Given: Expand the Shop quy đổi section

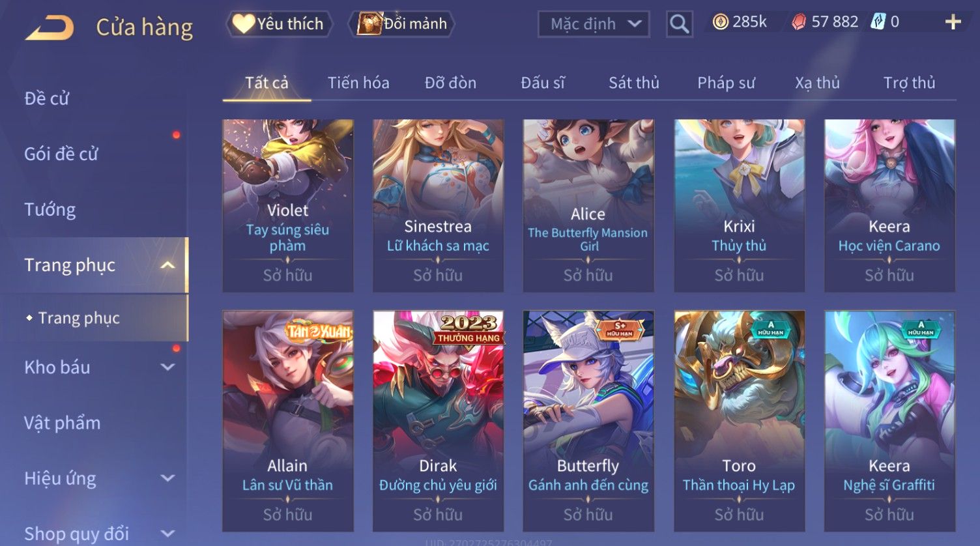Looking at the screenshot, I should 167,534.
